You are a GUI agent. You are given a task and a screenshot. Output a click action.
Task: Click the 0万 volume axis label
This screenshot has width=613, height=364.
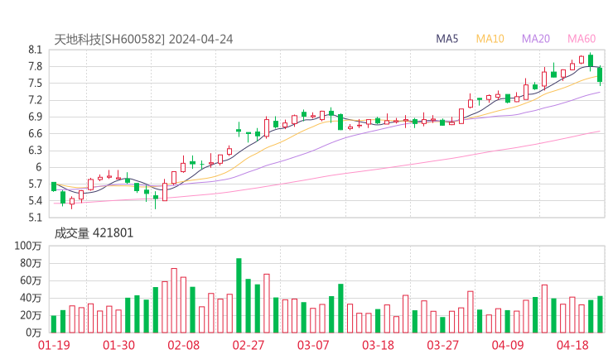(34, 333)
